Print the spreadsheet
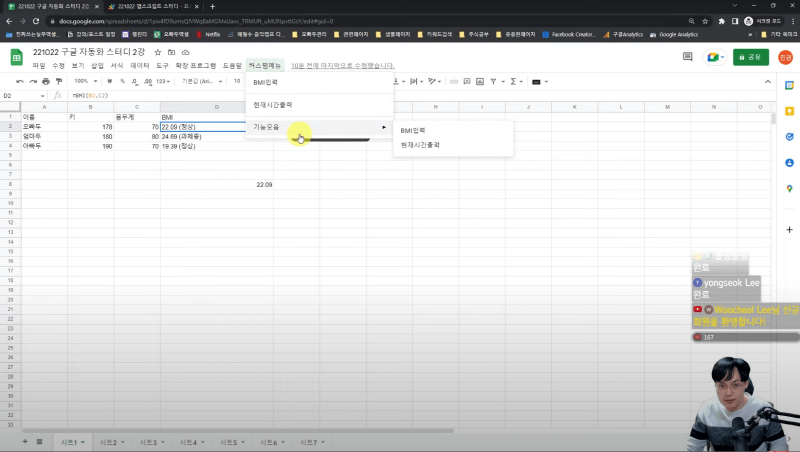 [x=46, y=82]
